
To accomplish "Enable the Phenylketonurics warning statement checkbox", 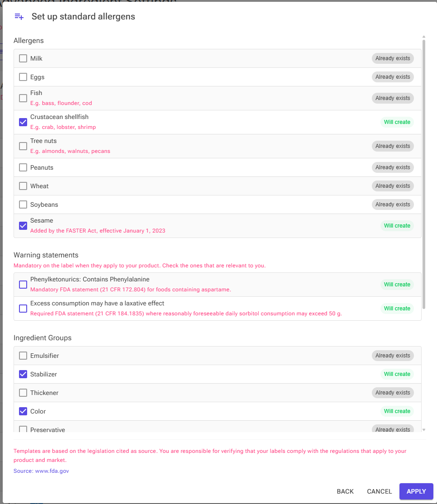I will click(23, 285).
